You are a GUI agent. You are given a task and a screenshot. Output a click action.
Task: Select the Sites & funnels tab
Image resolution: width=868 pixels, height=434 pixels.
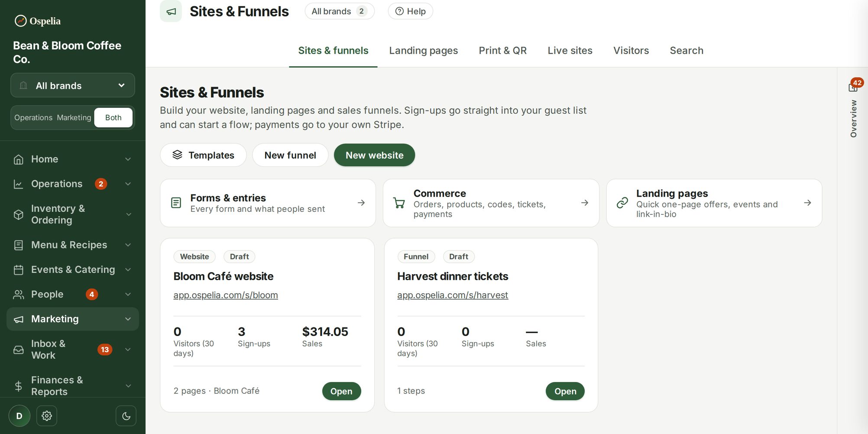coord(333,51)
